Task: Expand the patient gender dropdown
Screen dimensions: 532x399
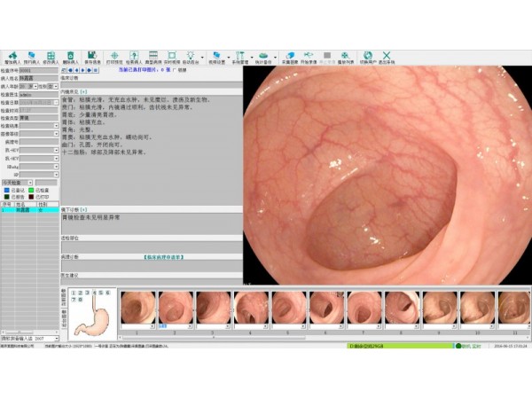Action: pyautogui.click(x=57, y=86)
